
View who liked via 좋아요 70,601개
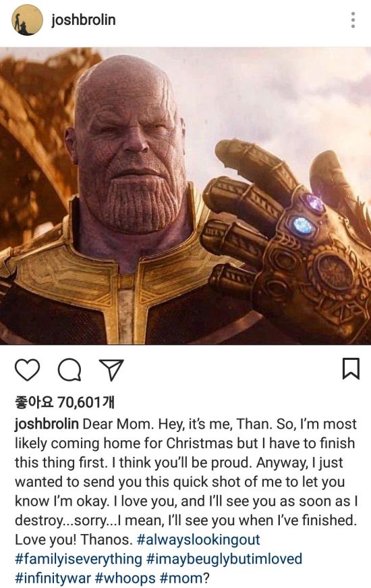click(x=65, y=402)
